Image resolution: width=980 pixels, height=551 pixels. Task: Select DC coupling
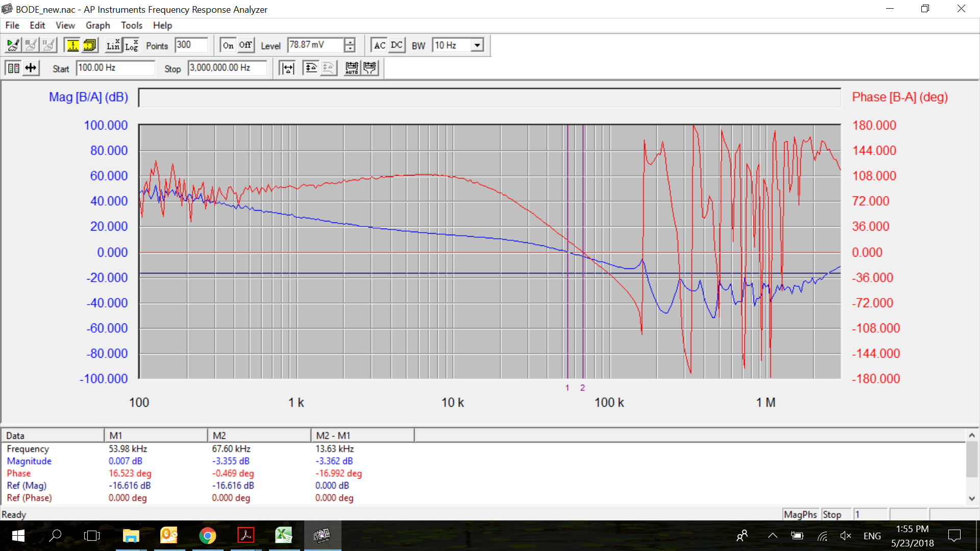coord(397,45)
